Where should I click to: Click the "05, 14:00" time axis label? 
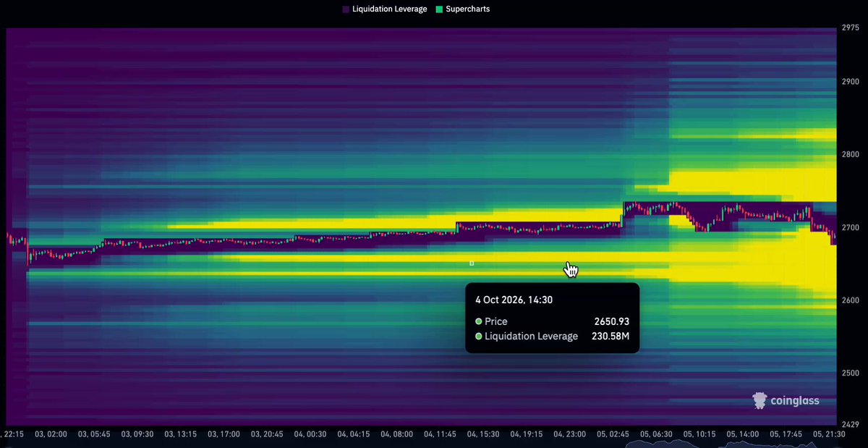[742, 434]
